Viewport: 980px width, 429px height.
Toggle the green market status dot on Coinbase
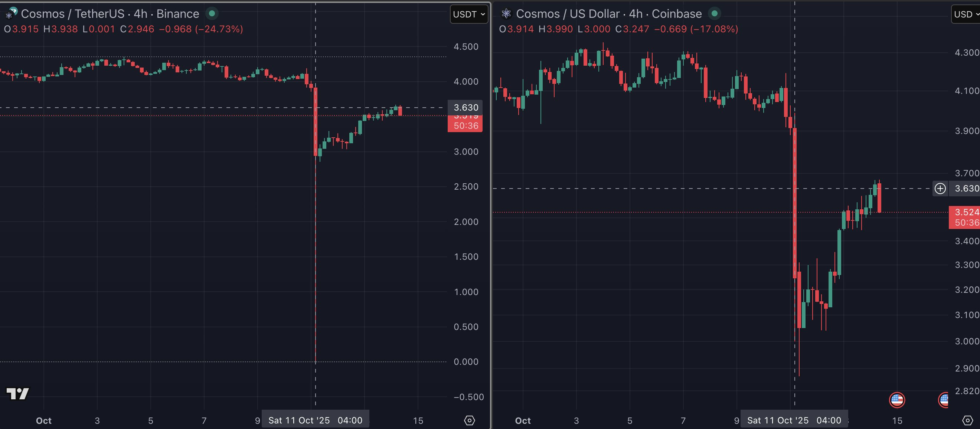pyautogui.click(x=714, y=14)
